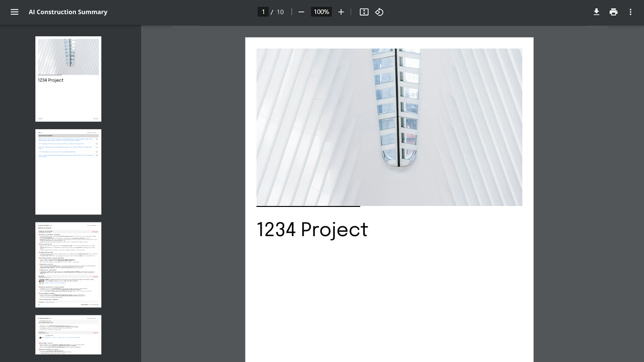644x362 pixels.
Task: Open the page 2 thumbnail in sidebar
Action: pyautogui.click(x=68, y=172)
